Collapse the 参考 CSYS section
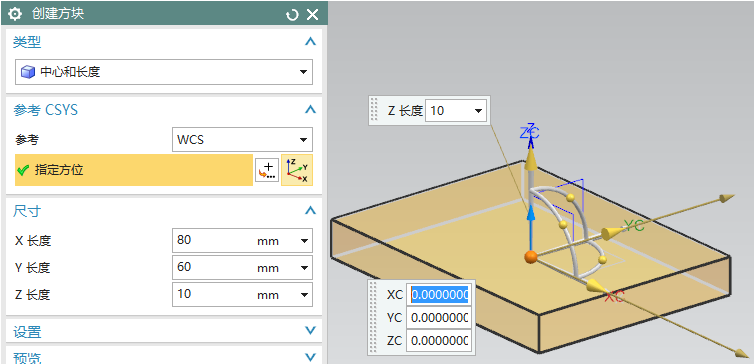 pyautogui.click(x=311, y=110)
